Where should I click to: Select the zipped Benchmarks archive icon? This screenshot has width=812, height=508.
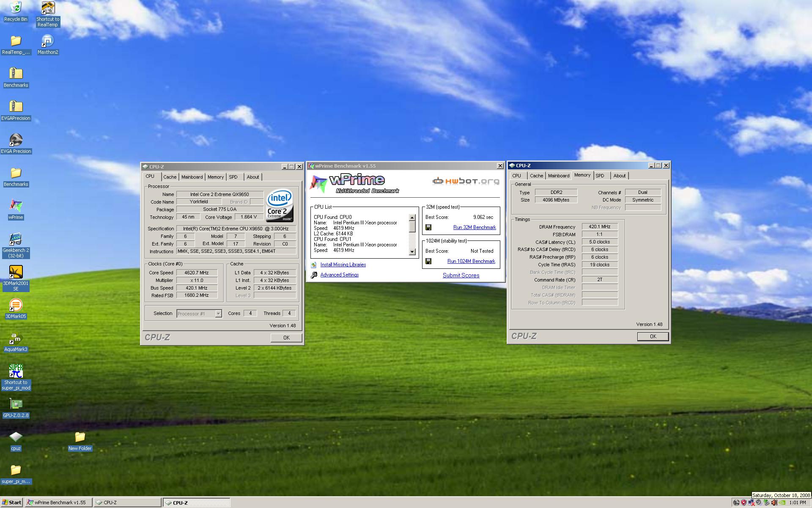(x=16, y=77)
